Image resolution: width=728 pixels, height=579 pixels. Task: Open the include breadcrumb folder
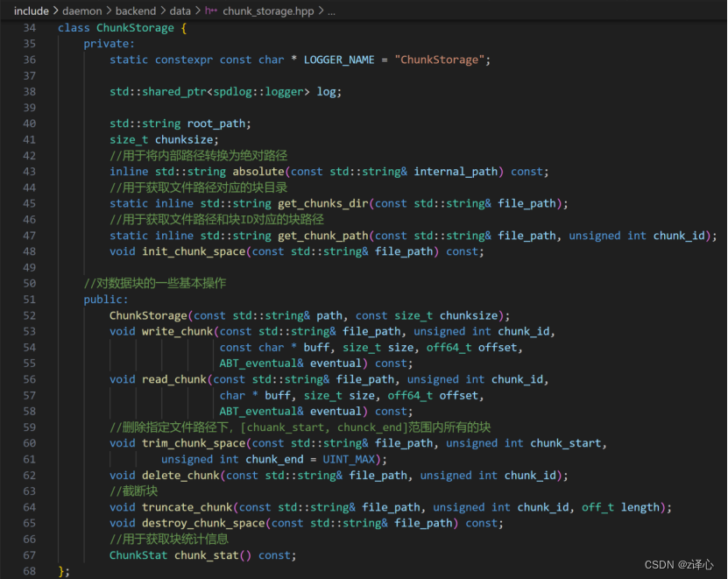point(31,11)
